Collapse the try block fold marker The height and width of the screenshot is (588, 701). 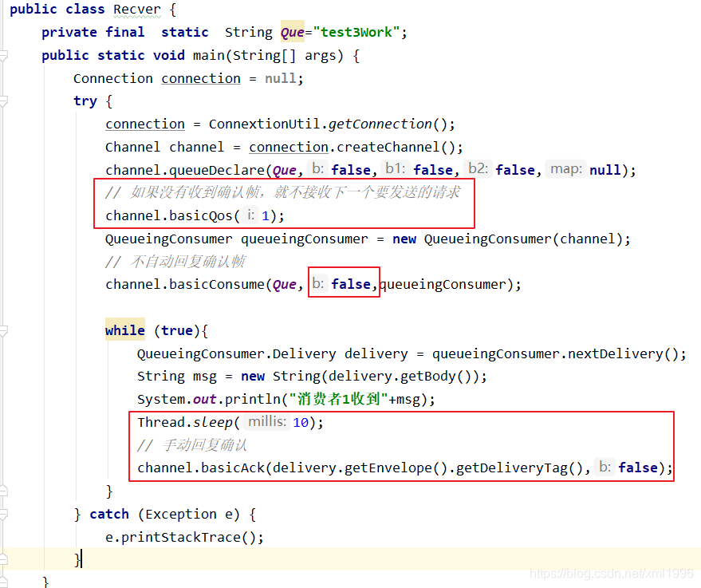coord(3,101)
